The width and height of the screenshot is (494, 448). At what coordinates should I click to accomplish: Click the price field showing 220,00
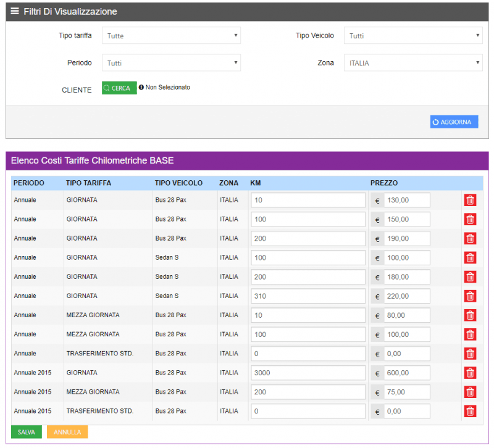click(407, 296)
